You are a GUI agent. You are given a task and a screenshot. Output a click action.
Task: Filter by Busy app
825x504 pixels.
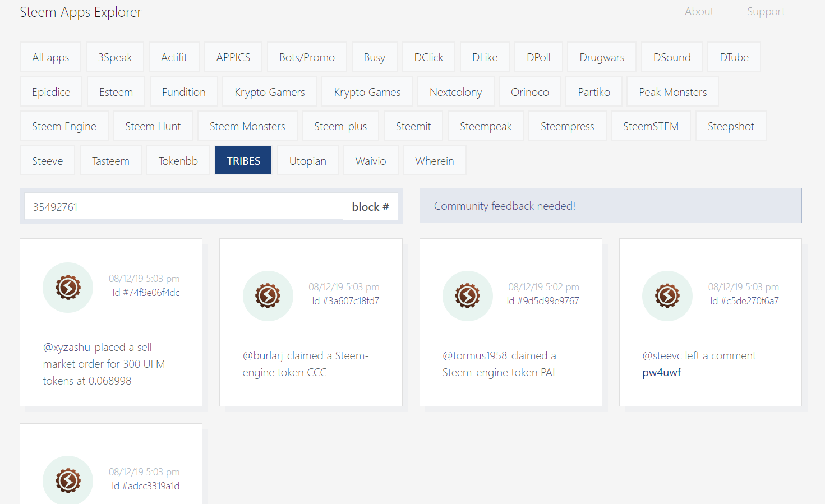point(375,57)
